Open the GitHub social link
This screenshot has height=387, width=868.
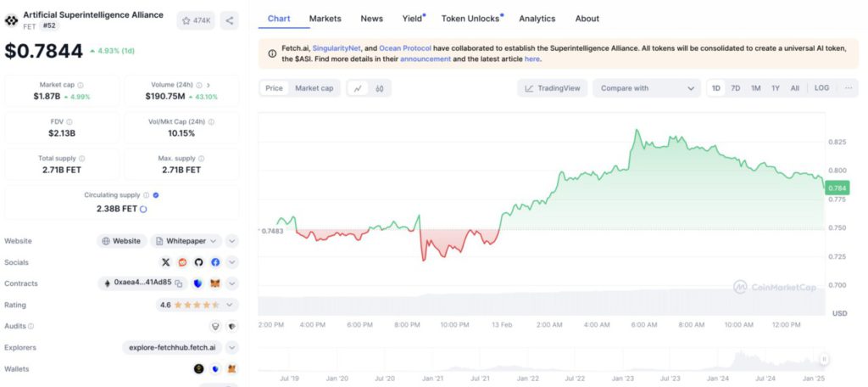(198, 262)
